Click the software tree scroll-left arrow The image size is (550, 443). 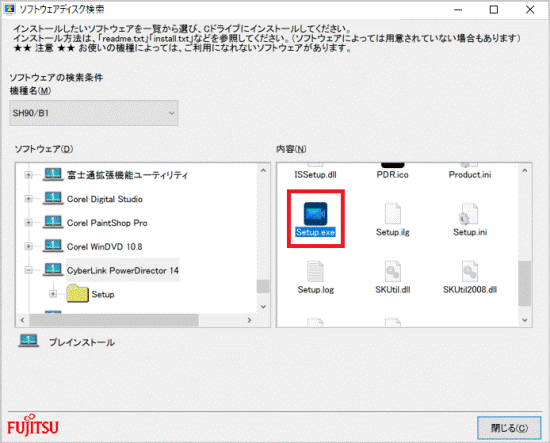[22, 320]
